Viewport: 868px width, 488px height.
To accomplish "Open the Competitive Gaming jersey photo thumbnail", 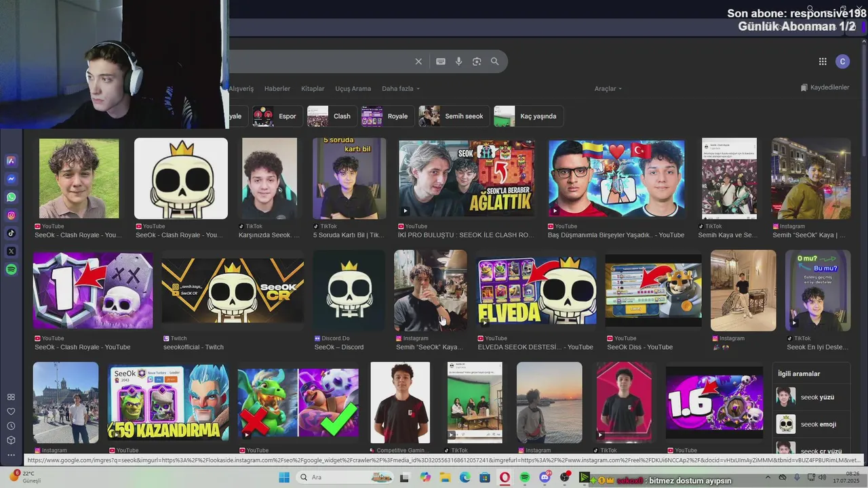I will click(400, 403).
